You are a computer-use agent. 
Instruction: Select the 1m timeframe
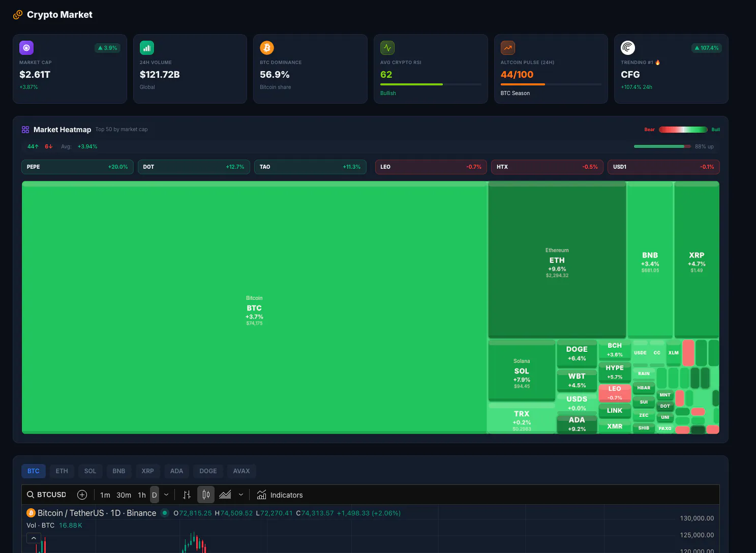pos(105,495)
